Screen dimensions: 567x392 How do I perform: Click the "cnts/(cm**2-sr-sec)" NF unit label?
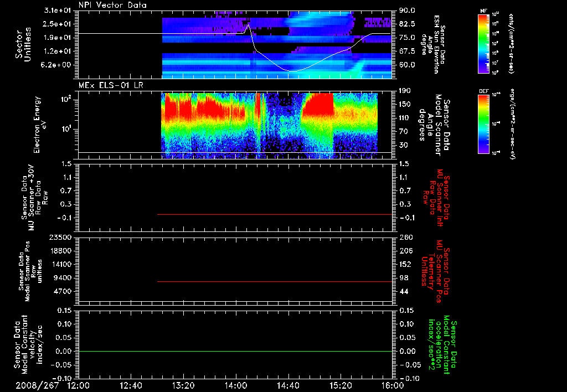511,43
